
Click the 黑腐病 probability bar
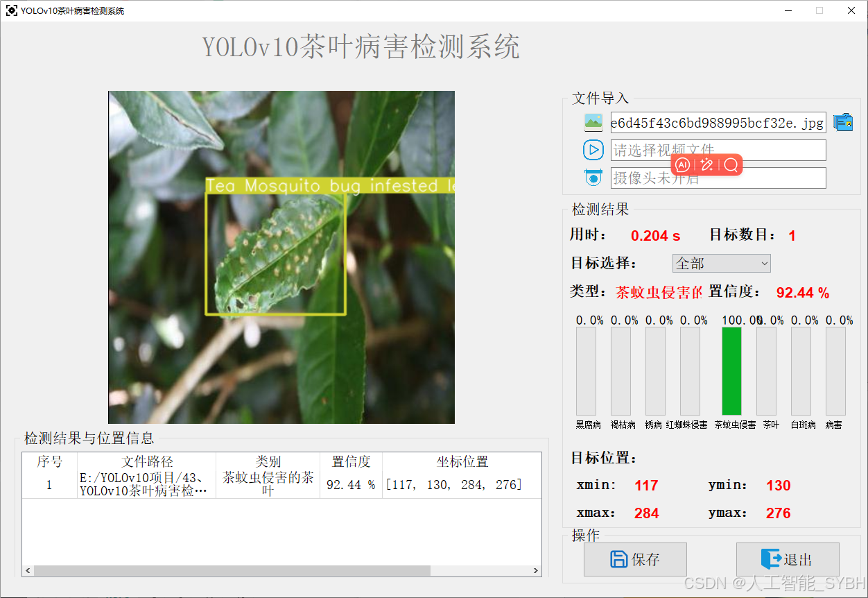coord(586,371)
